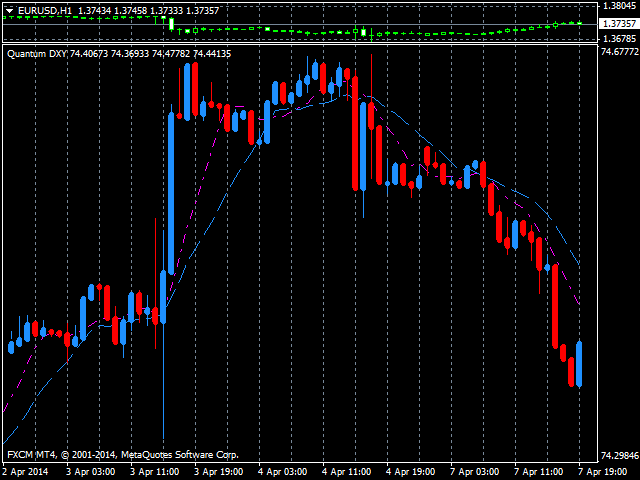Image resolution: width=640 pixels, height=480 pixels.
Task: Select the 3 Apr 11:00 time label
Action: click(x=156, y=471)
